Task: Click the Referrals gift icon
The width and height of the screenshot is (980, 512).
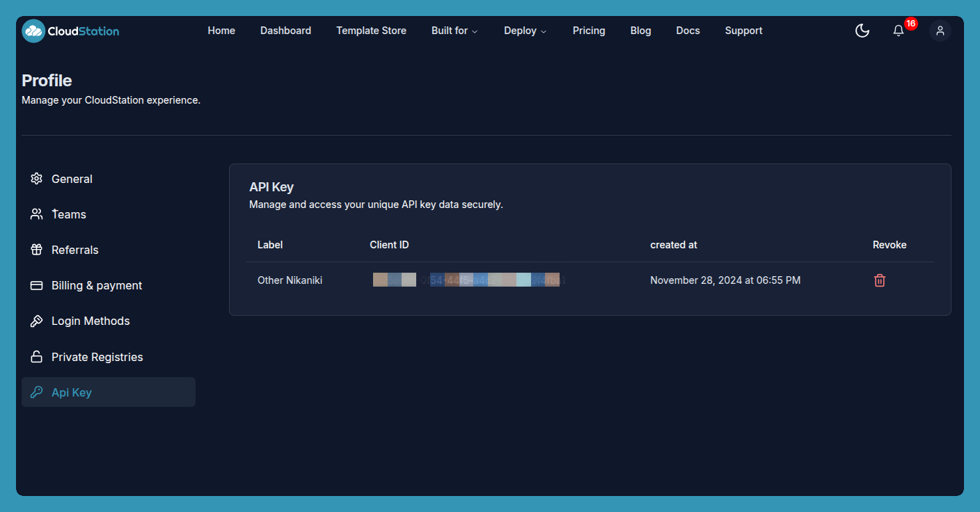Action: (37, 250)
